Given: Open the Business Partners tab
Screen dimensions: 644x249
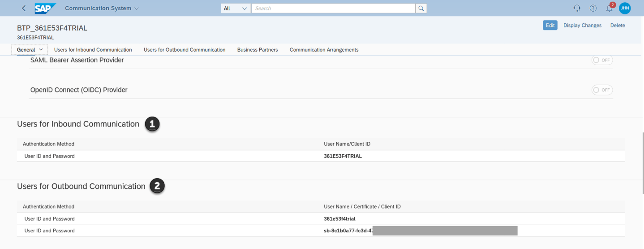Looking at the screenshot, I should (258, 50).
